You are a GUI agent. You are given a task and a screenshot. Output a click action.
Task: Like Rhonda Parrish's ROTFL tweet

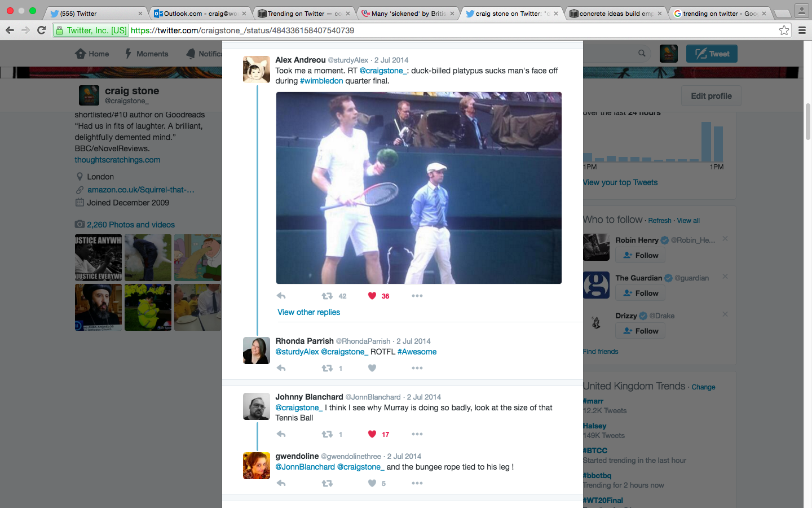point(372,368)
